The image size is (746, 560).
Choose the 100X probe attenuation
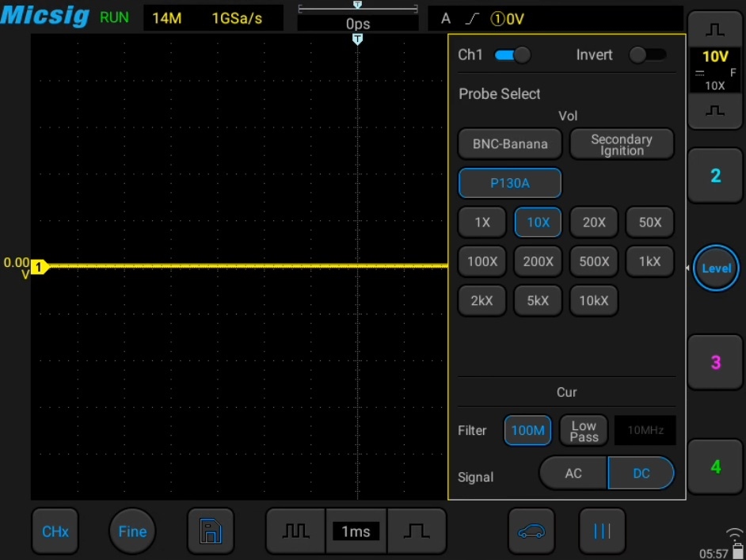point(482,261)
